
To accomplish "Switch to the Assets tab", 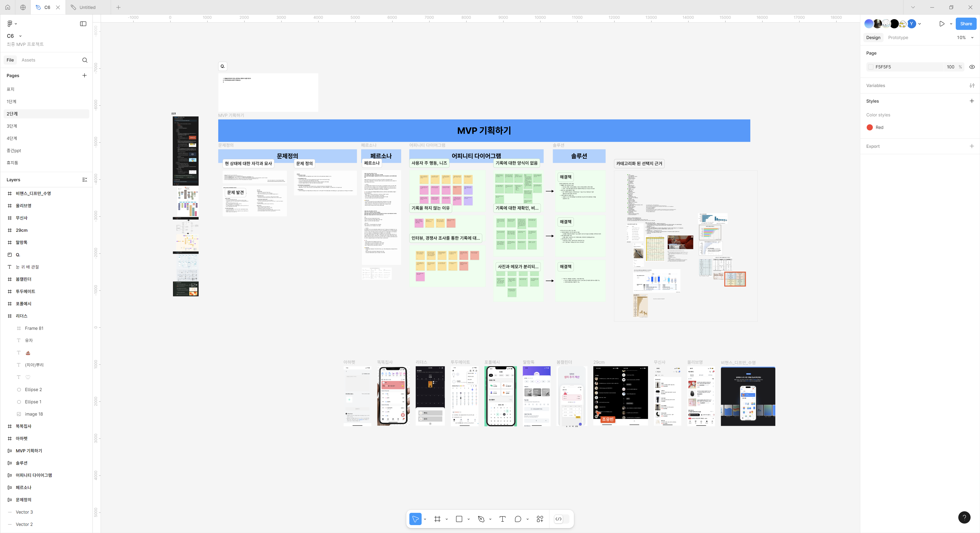I will [x=28, y=60].
